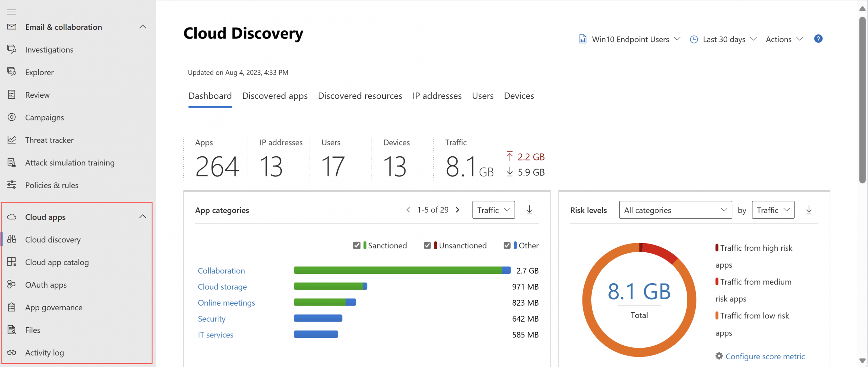Image resolution: width=868 pixels, height=367 pixels.
Task: Open the Activity log
Action: coord(44,352)
